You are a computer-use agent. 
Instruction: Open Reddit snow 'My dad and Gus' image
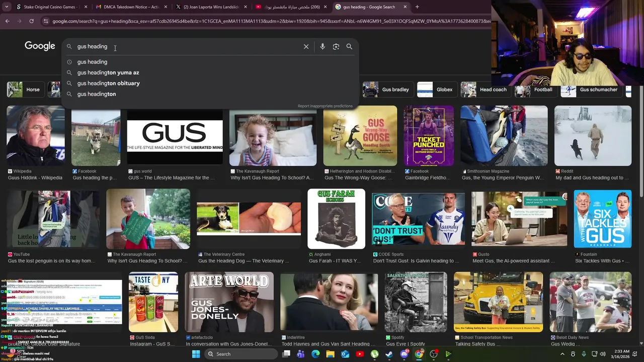(x=593, y=136)
